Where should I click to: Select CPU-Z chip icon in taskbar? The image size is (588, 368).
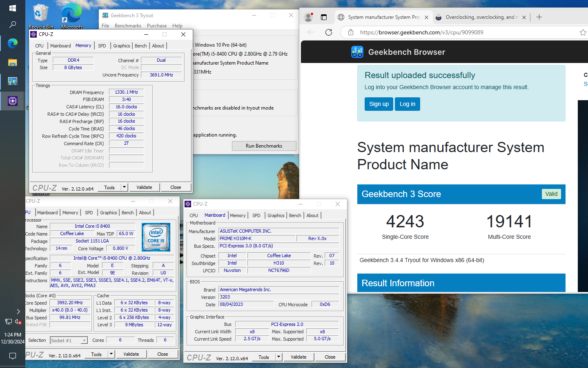12,101
